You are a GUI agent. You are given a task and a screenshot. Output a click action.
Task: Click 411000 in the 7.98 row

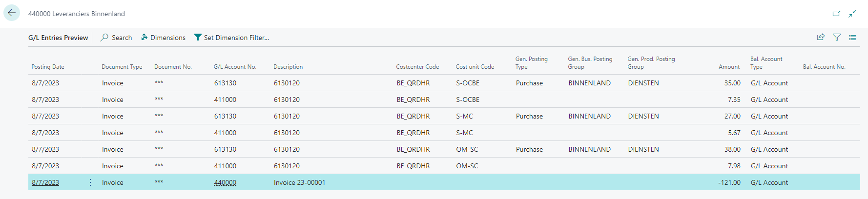click(x=225, y=166)
